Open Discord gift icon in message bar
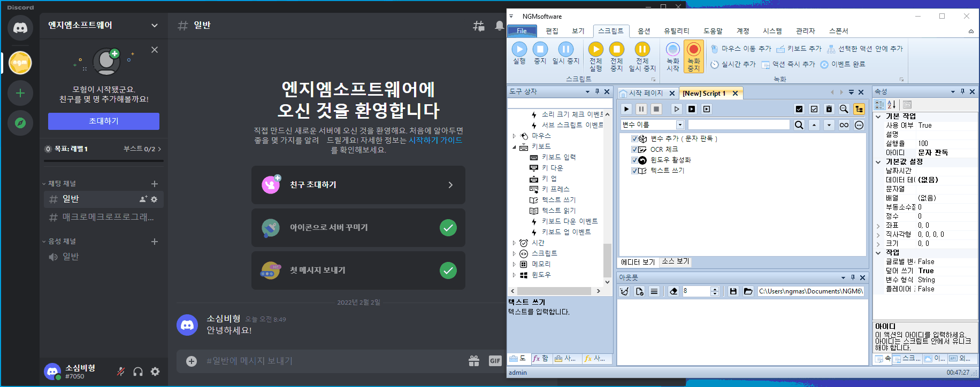The height and width of the screenshot is (387, 980). tap(474, 361)
